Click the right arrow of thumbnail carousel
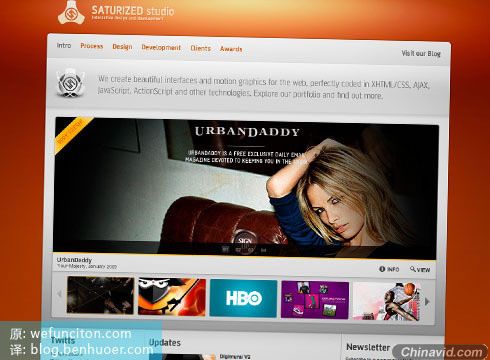The height and width of the screenshot is (360, 490). pos(427,302)
